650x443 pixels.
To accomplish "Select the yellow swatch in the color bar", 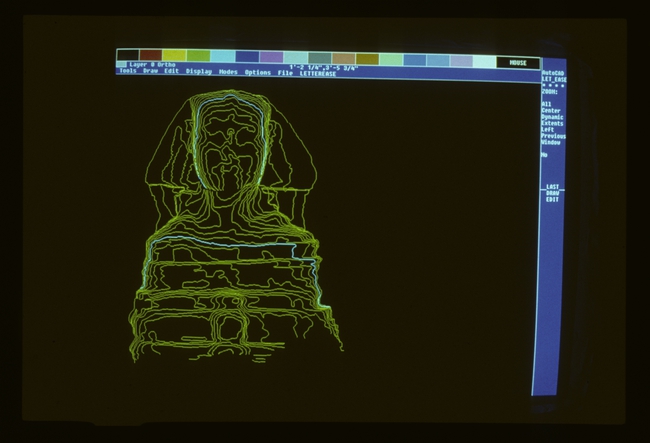I will coord(174,56).
